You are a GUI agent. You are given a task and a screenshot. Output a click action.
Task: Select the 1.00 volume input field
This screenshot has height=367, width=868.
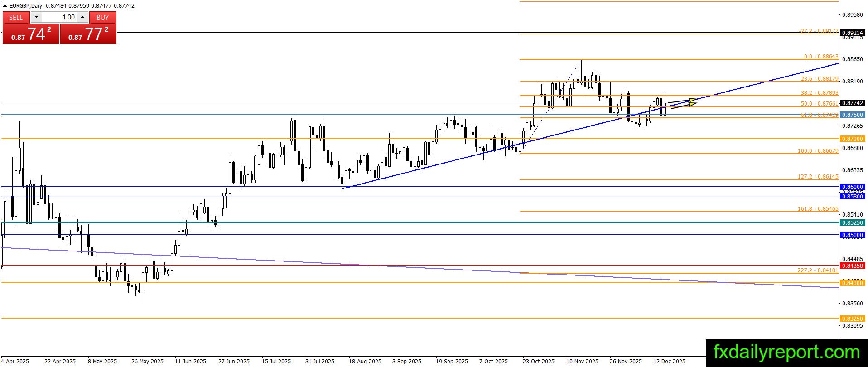[x=59, y=17]
